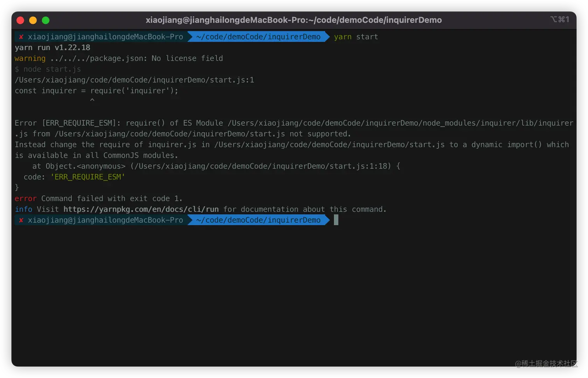Viewport: 588px width, 378px height.
Task: Click the terminal window title text
Action: pos(294,20)
